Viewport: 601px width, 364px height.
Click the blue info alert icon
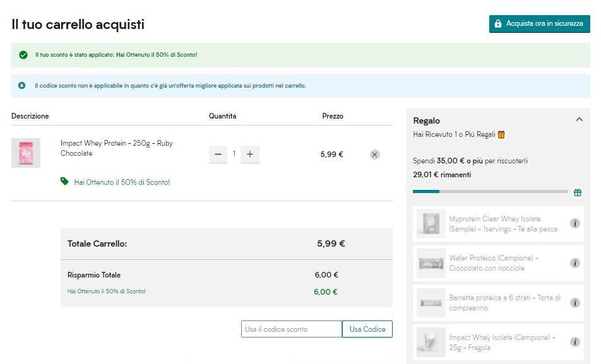coord(22,85)
